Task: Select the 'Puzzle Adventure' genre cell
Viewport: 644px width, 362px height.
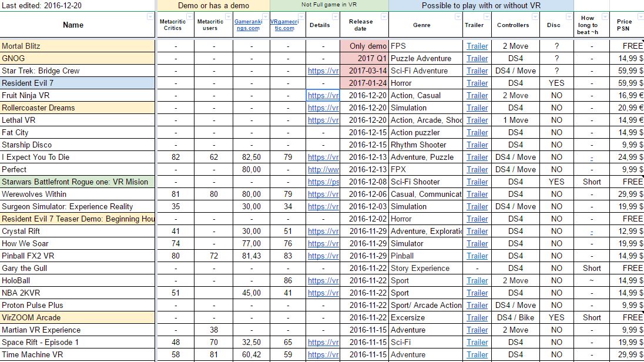Action: coord(425,58)
